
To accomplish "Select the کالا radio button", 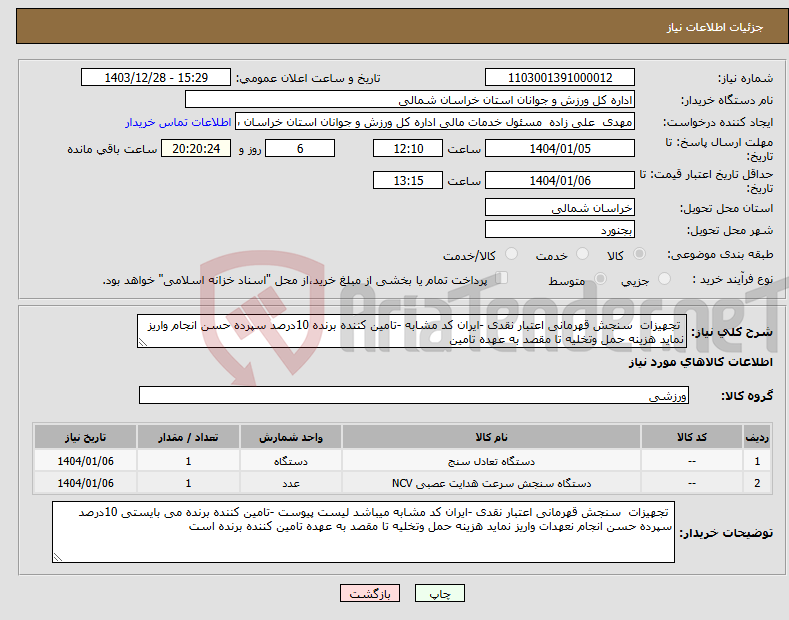I will coord(639,254).
